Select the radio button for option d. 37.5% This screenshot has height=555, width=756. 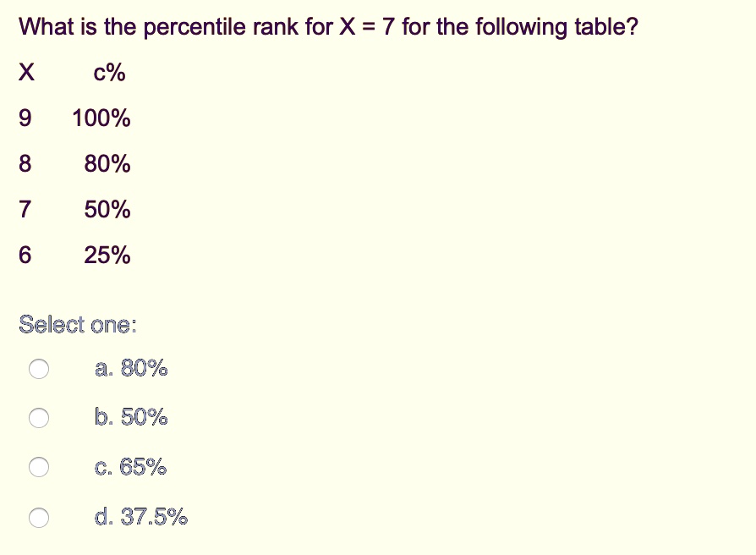coord(38,517)
